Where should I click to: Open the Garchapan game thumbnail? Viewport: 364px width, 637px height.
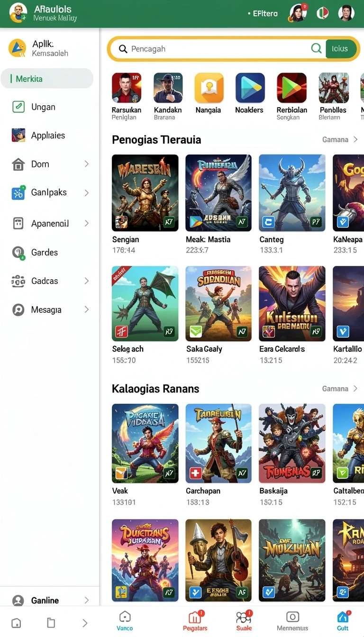pyautogui.click(x=218, y=443)
